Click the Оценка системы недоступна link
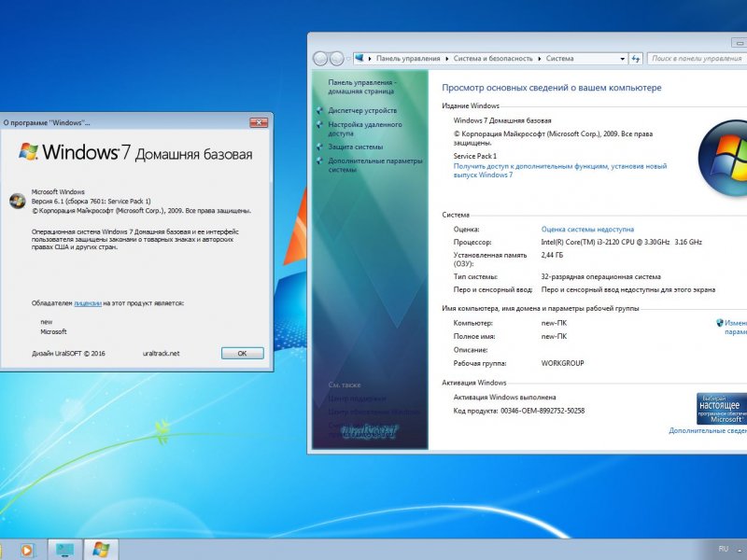This screenshot has height=560, width=747. click(x=587, y=229)
